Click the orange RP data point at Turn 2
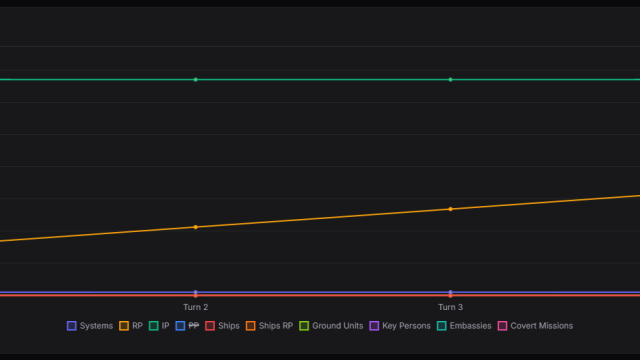Viewport: 640px width, 360px height. (196, 227)
